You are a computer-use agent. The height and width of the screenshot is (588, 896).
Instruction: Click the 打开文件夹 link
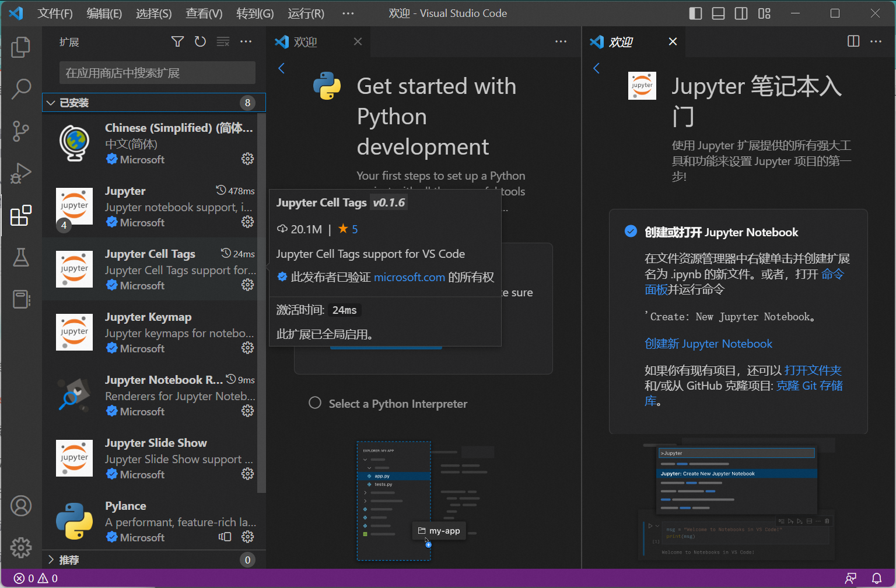[x=813, y=370]
